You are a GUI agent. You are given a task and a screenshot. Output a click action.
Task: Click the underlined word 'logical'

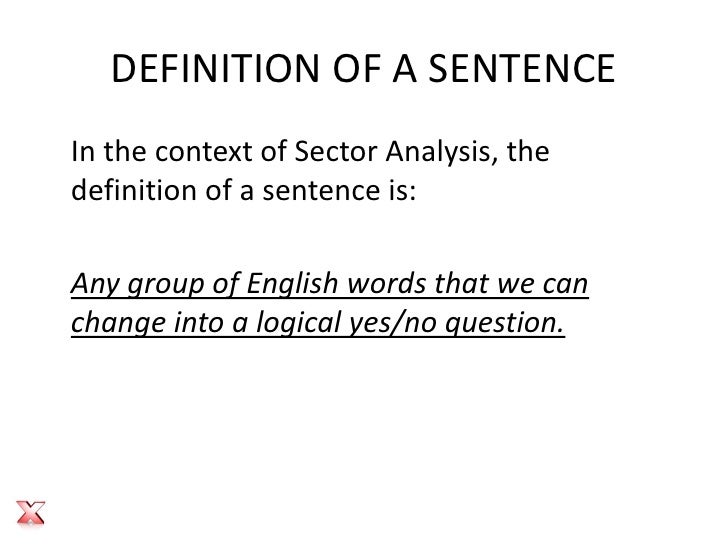(x=299, y=323)
